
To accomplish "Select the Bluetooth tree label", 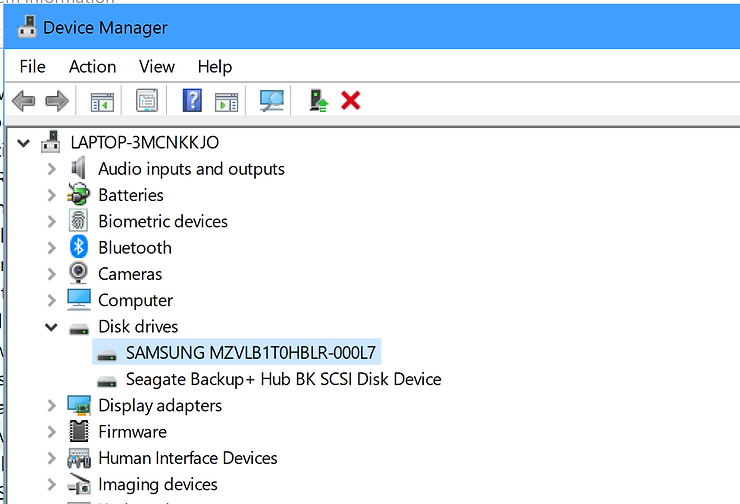I will pos(135,248).
